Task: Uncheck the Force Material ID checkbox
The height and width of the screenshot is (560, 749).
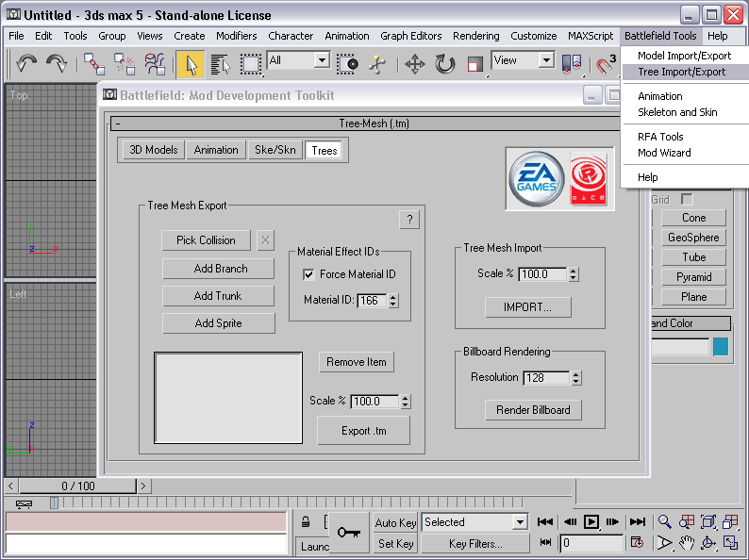Action: pyautogui.click(x=308, y=274)
